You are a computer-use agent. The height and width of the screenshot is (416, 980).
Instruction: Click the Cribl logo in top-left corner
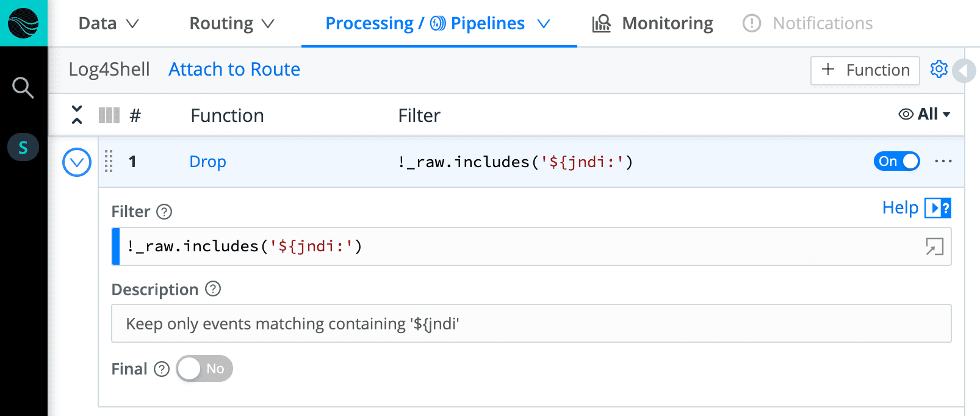(23, 23)
